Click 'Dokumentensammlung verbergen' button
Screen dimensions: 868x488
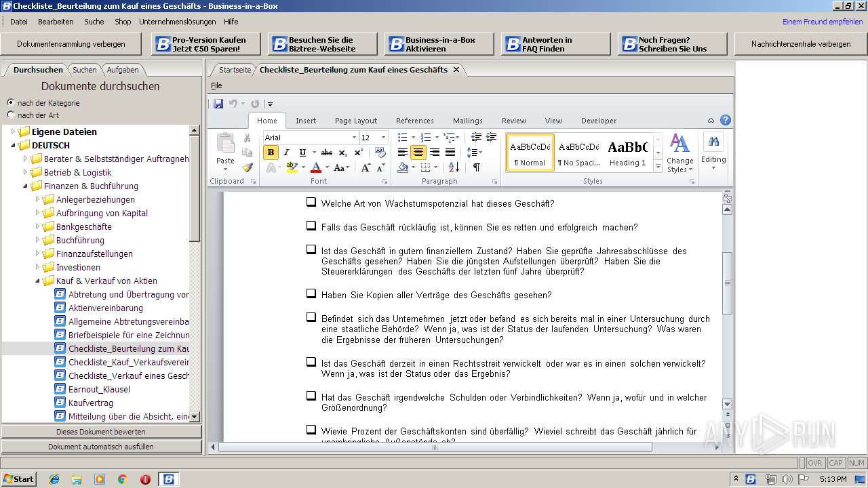[x=71, y=44]
